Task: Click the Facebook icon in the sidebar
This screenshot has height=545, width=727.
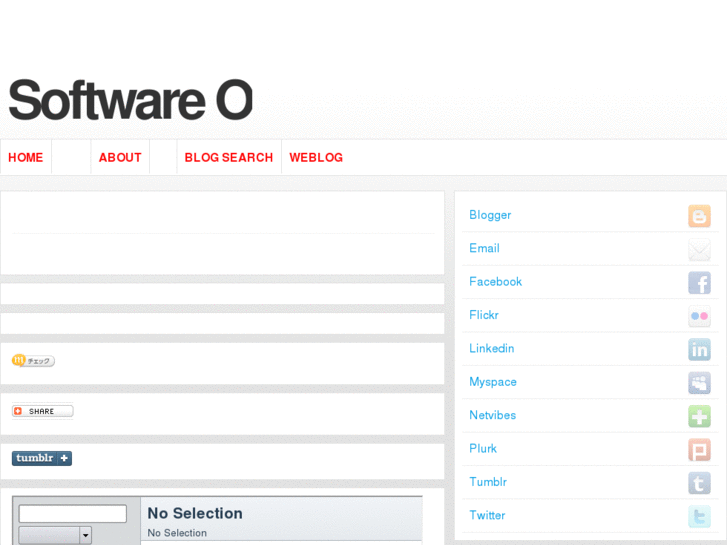Action: 699,283
